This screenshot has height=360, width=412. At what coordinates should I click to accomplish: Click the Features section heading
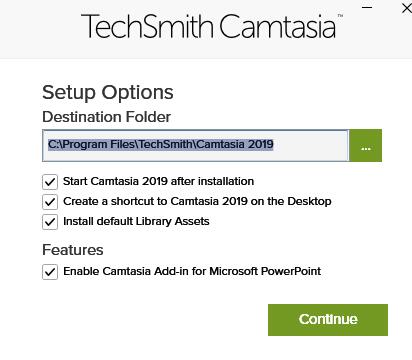(73, 250)
